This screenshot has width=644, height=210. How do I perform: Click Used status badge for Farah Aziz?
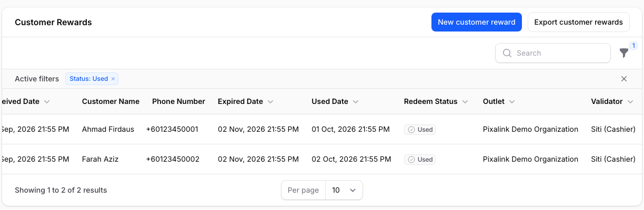click(x=420, y=160)
